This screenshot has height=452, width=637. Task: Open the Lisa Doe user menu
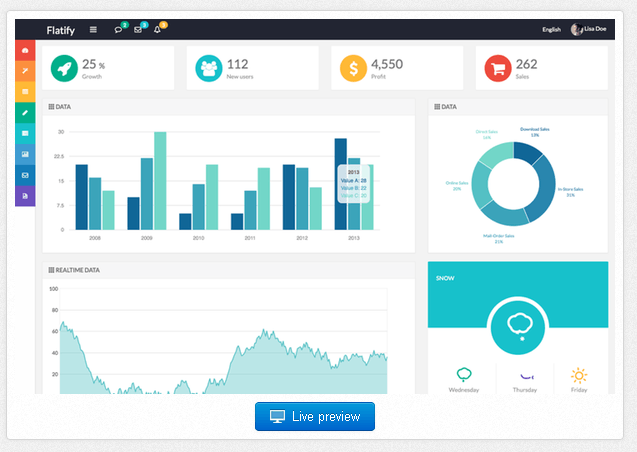(x=590, y=30)
